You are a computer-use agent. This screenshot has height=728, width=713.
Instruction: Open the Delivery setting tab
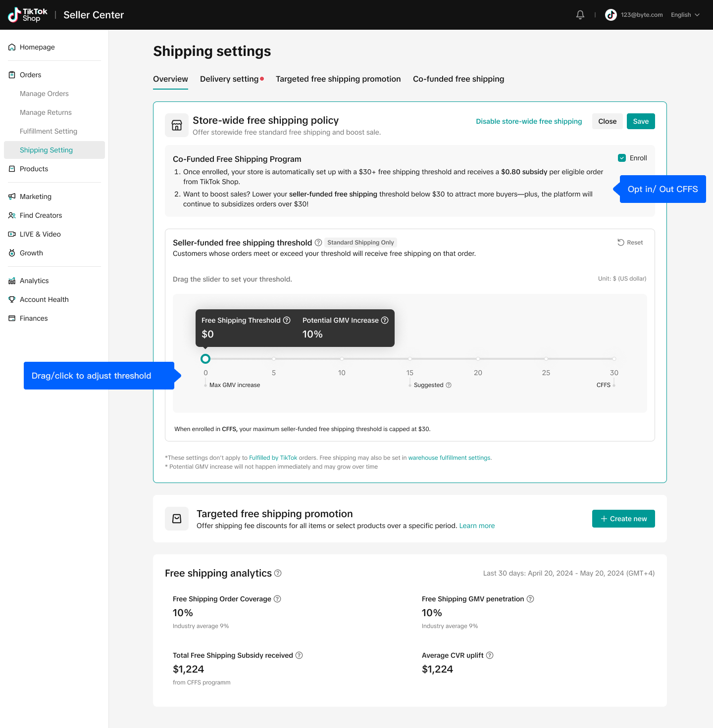(x=229, y=79)
